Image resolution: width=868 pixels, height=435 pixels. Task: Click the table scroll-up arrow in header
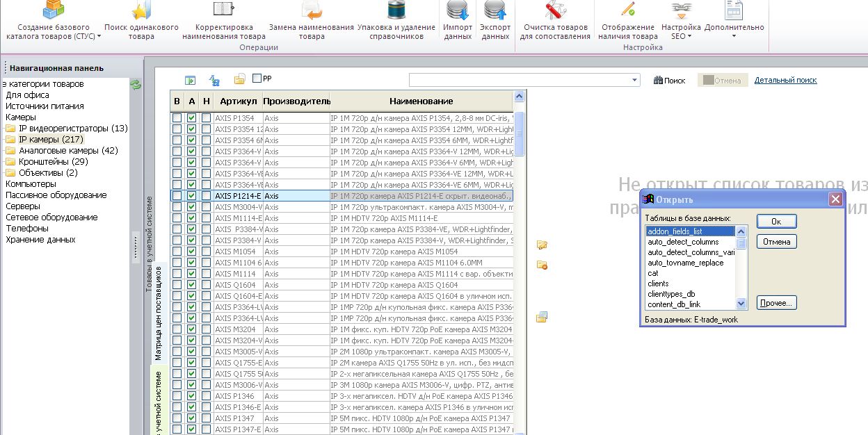tap(519, 97)
